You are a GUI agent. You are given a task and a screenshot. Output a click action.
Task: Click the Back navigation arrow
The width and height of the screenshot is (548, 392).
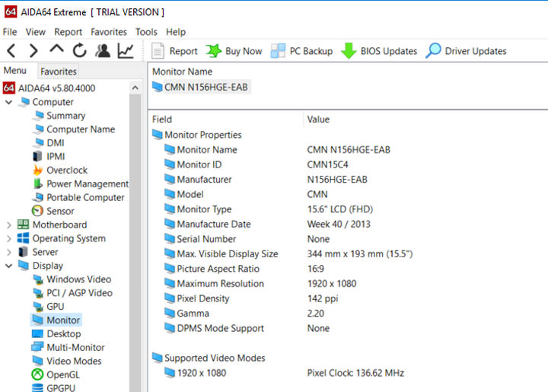(x=11, y=51)
